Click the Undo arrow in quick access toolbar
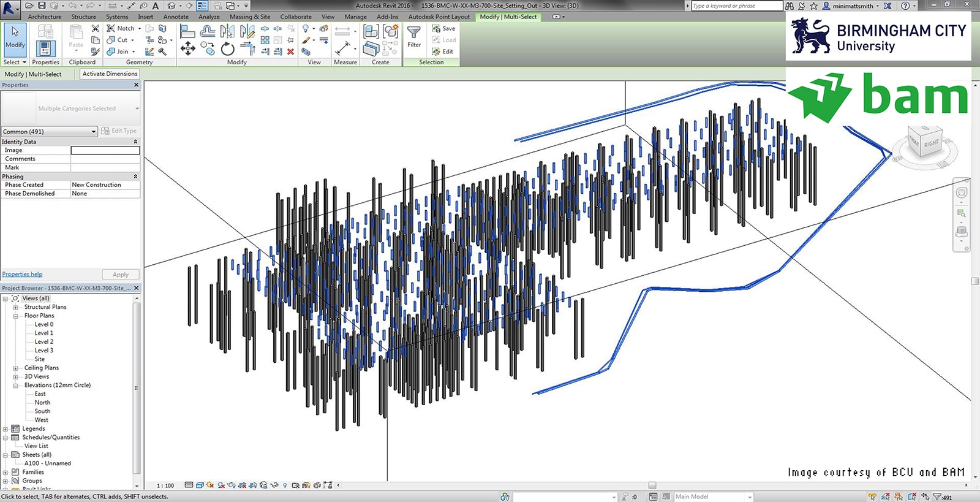 [x=72, y=6]
